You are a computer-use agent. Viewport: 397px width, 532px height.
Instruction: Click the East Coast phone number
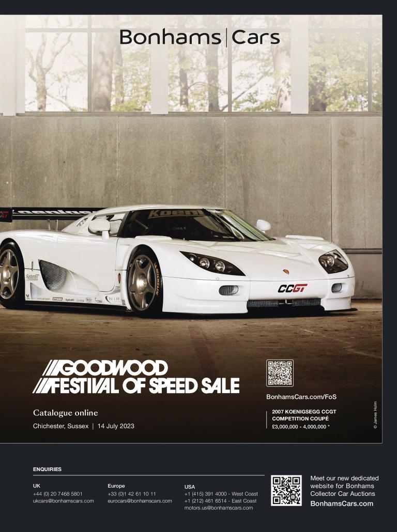[x=220, y=501]
